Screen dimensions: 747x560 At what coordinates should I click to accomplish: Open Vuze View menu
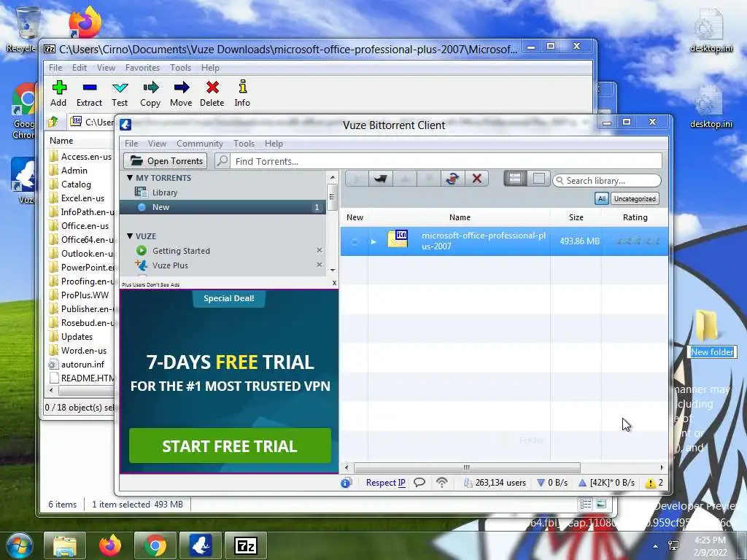pyautogui.click(x=157, y=144)
